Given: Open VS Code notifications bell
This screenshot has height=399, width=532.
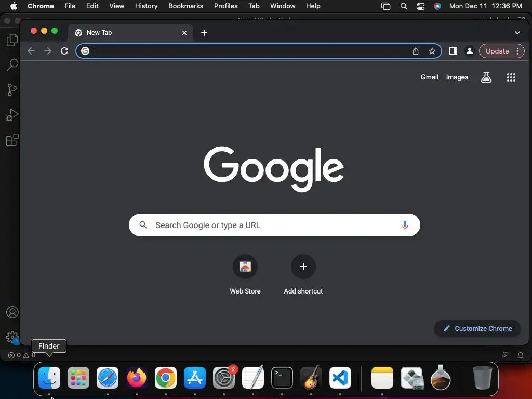Looking at the screenshot, I should [521, 355].
